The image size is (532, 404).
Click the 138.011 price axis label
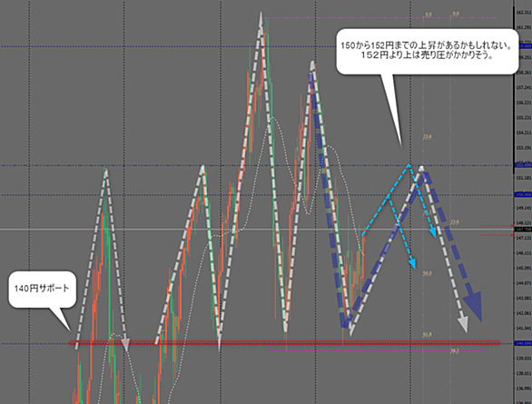point(523,373)
